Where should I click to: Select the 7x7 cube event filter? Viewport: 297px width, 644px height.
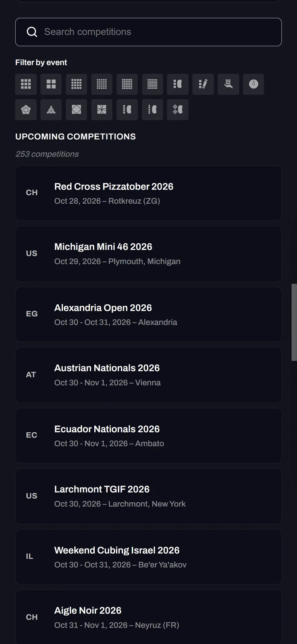(x=152, y=84)
